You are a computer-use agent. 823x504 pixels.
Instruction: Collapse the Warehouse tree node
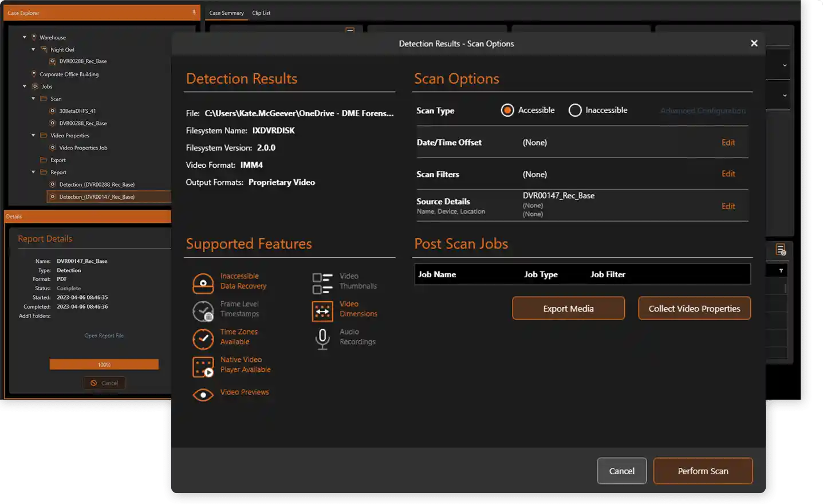coord(24,37)
